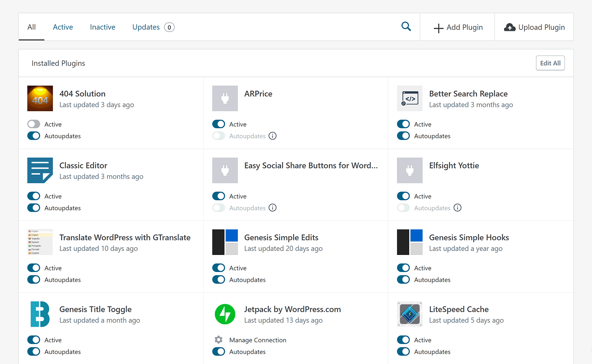The height and width of the screenshot is (364, 592).
Task: Open the Better Search Replace plugin title
Action: 468,94
